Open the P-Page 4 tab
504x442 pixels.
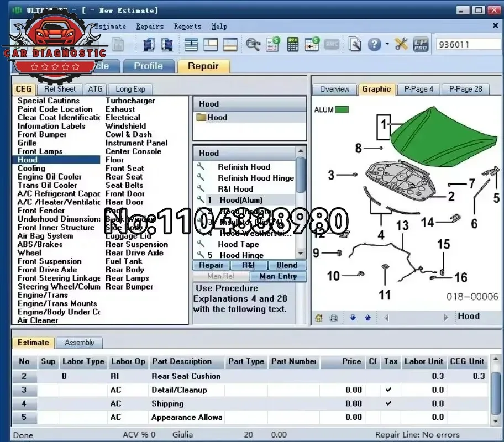click(418, 89)
